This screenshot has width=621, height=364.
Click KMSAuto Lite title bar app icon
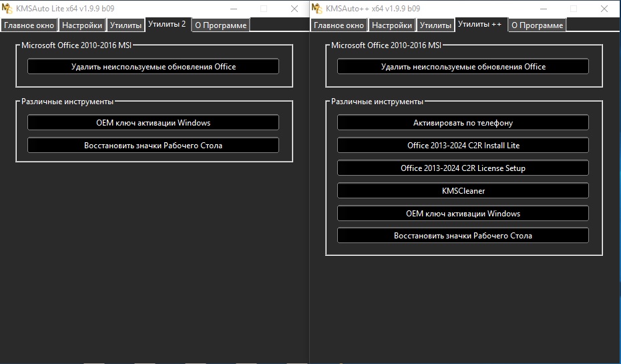(7, 8)
